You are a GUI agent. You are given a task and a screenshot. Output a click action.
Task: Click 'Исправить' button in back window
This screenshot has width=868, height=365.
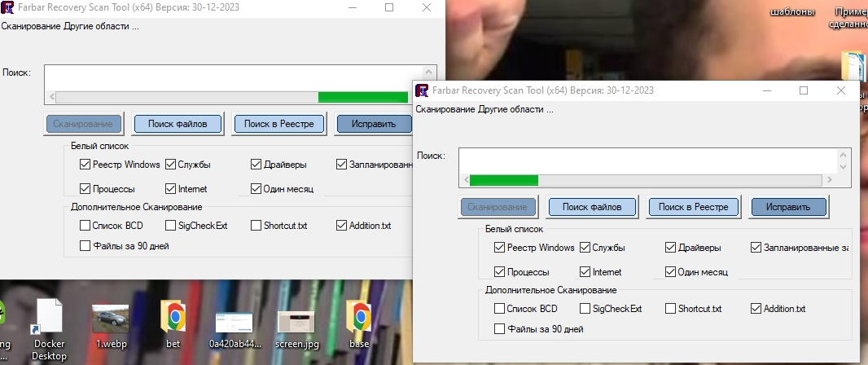tap(375, 124)
